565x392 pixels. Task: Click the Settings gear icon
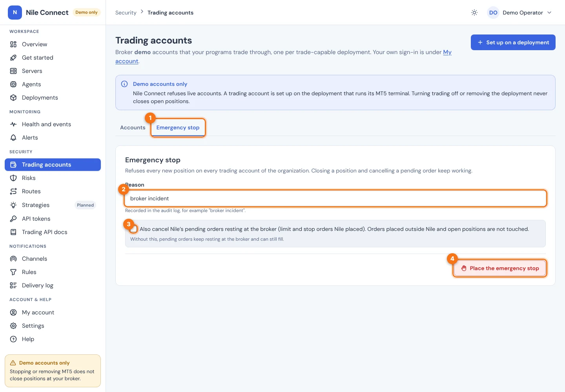click(13, 326)
